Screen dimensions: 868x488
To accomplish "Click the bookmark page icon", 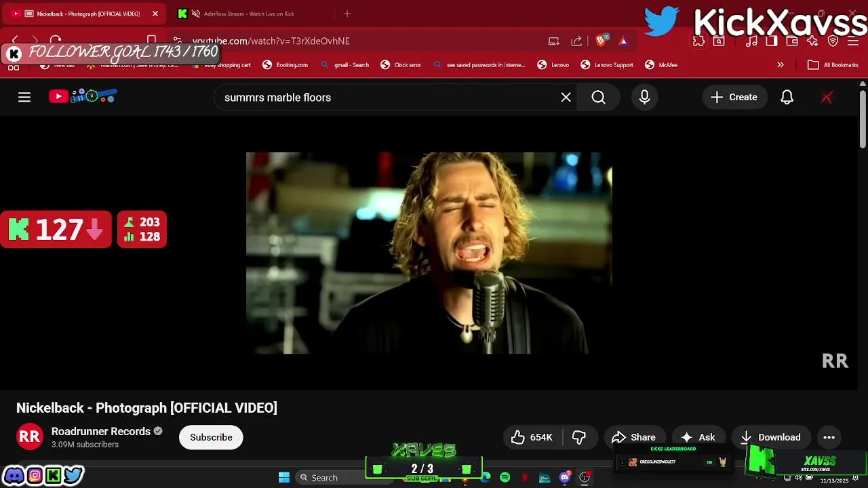I will 152,40.
